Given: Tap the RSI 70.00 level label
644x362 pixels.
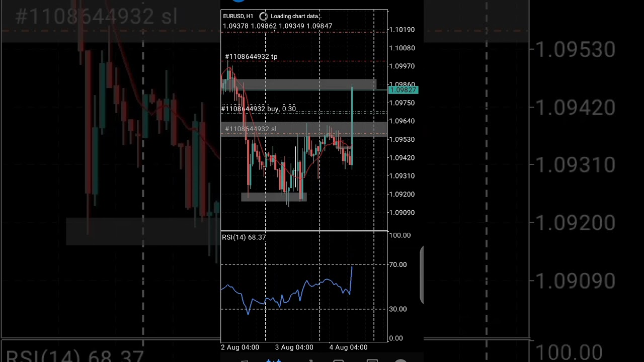Looking at the screenshot, I should pyautogui.click(x=397, y=264).
